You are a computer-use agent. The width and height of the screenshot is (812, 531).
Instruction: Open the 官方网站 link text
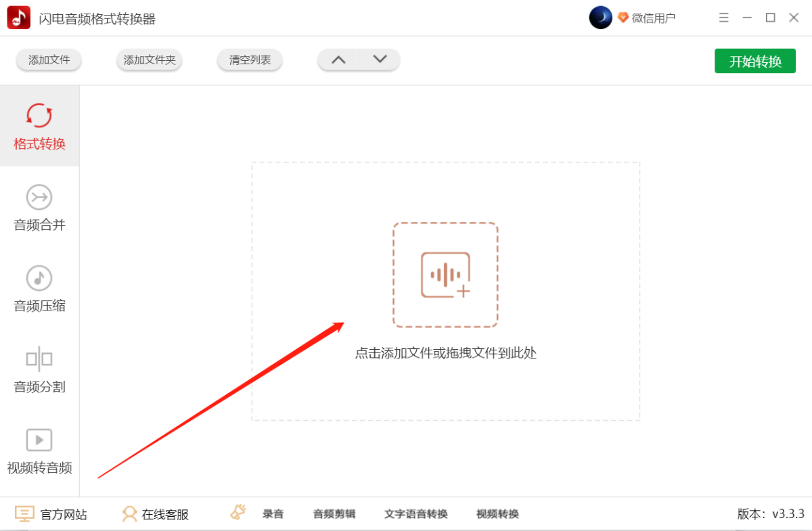tap(64, 514)
